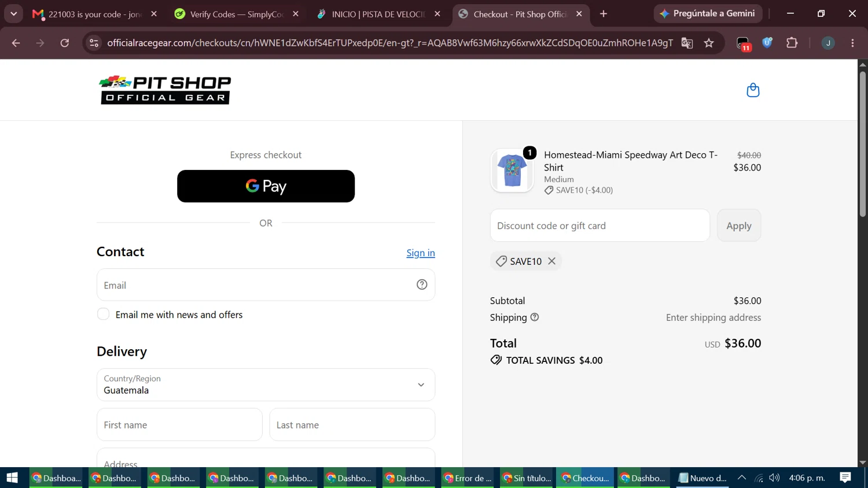Focus the First name field
Image resolution: width=868 pixels, height=488 pixels.
tap(179, 424)
